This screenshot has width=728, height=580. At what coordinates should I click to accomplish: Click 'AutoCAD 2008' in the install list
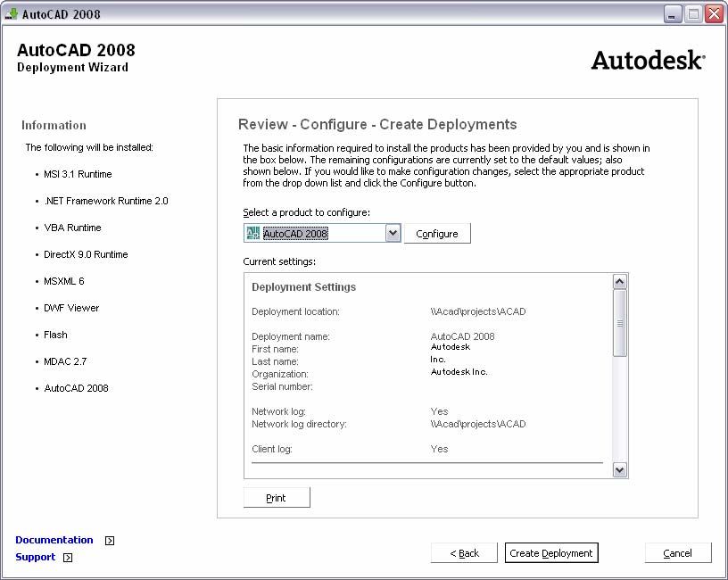tap(76, 388)
